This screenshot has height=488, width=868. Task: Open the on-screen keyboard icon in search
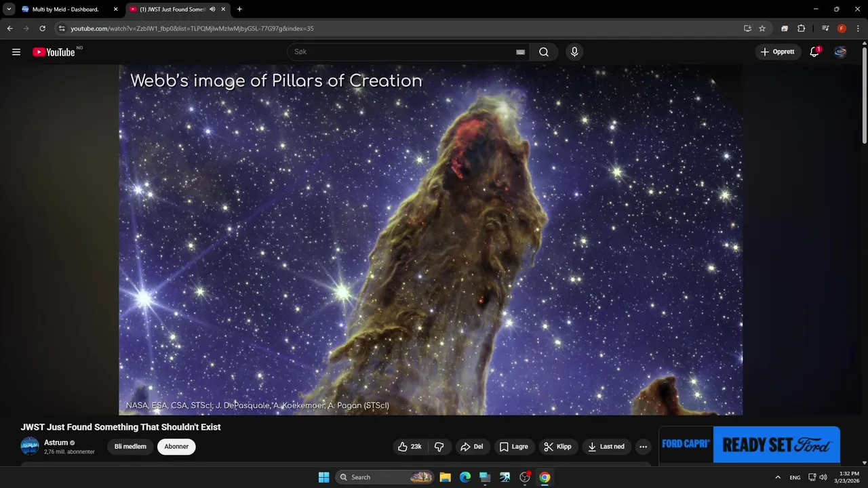pos(520,52)
